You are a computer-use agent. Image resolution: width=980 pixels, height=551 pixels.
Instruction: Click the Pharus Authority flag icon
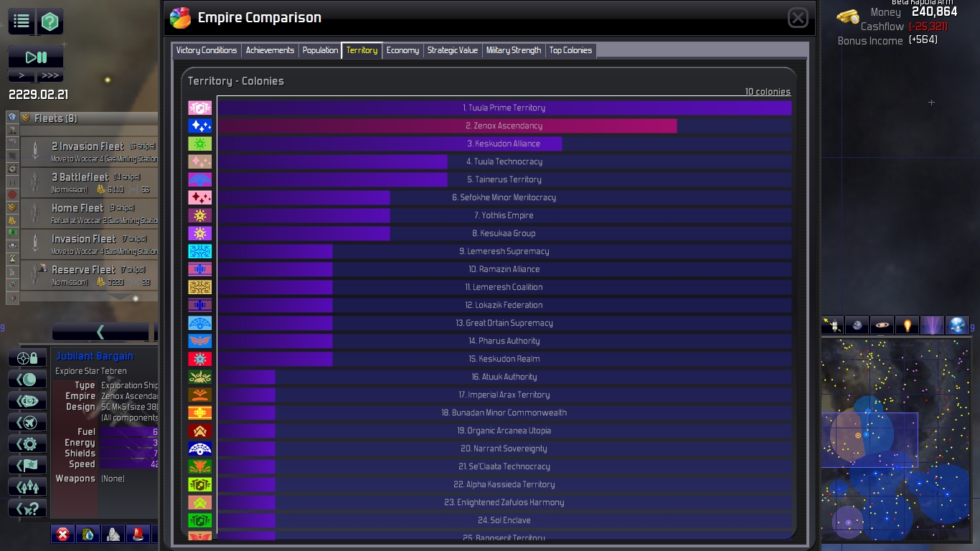[200, 341]
